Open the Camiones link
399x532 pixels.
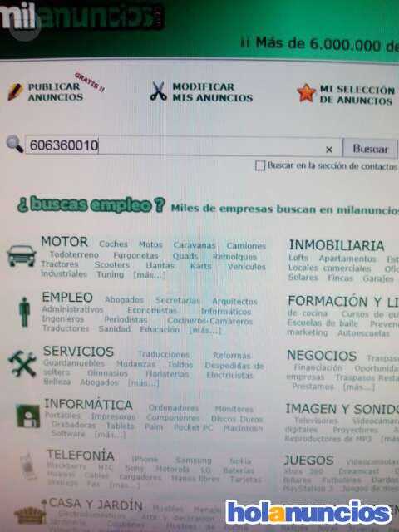pos(246,246)
